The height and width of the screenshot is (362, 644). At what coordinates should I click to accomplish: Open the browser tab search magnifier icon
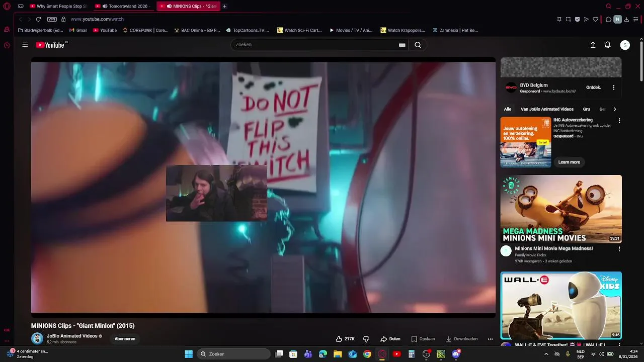tap(608, 7)
